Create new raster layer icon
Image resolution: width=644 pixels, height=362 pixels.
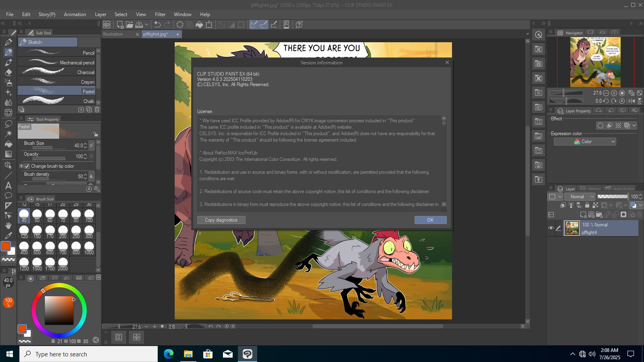pyautogui.click(x=584, y=215)
